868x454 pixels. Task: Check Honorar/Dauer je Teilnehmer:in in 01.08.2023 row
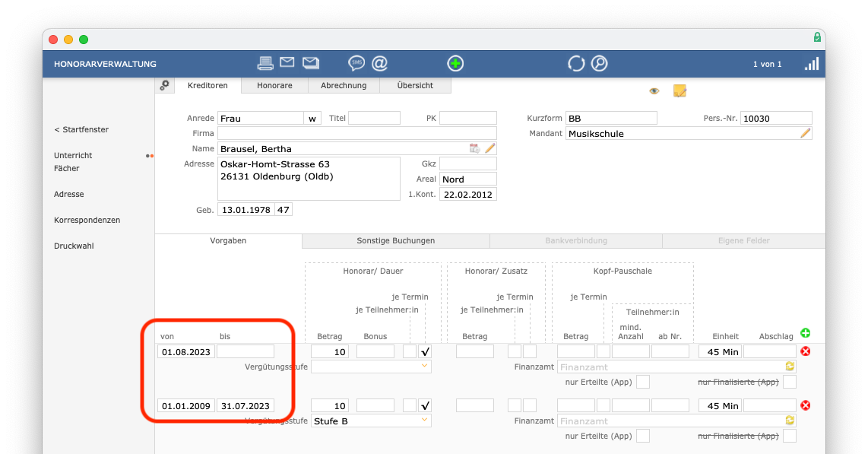(x=410, y=351)
